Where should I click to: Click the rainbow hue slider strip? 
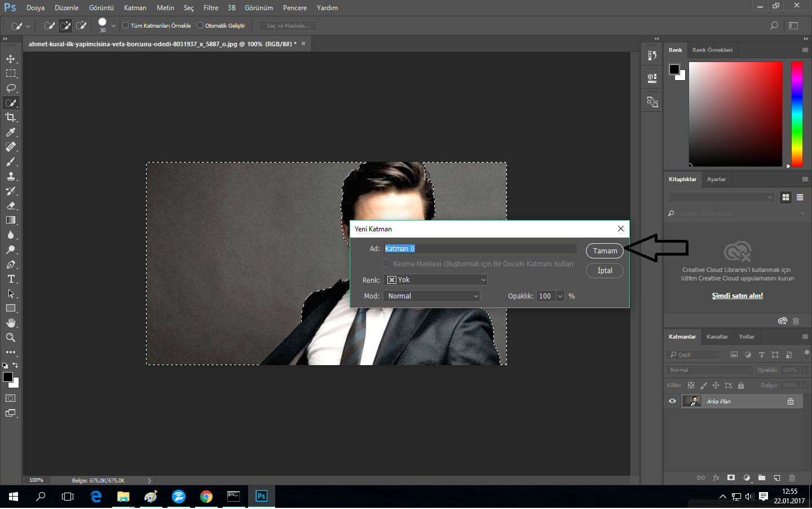point(796,114)
